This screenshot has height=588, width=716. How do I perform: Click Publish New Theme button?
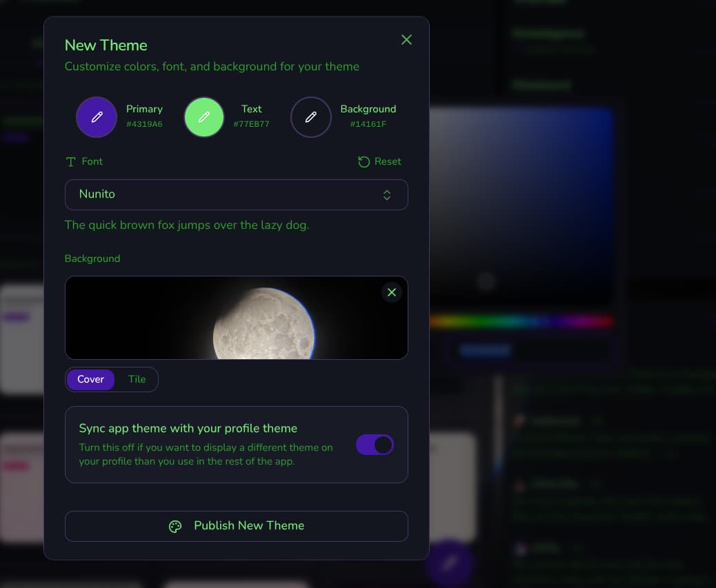pyautogui.click(x=237, y=526)
